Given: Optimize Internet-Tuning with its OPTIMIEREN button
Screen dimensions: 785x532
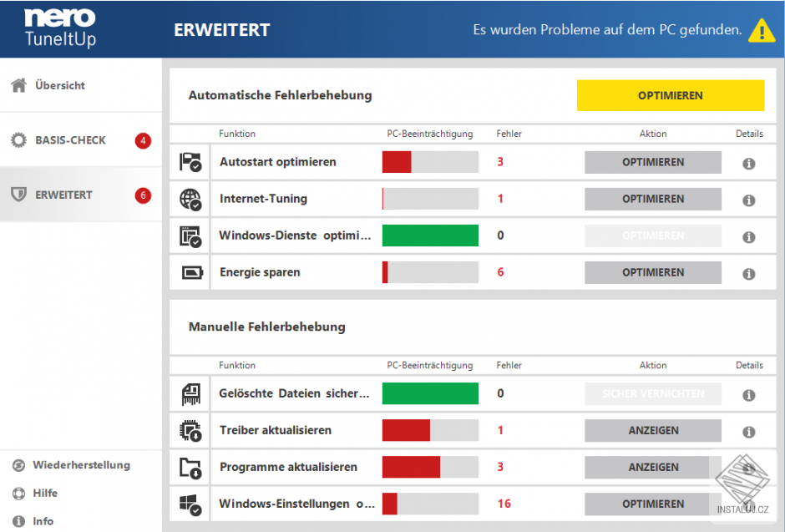Looking at the screenshot, I should tap(653, 200).
